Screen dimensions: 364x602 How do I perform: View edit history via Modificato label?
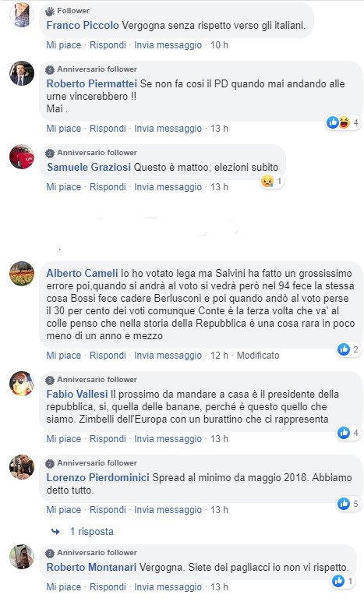(x=258, y=355)
